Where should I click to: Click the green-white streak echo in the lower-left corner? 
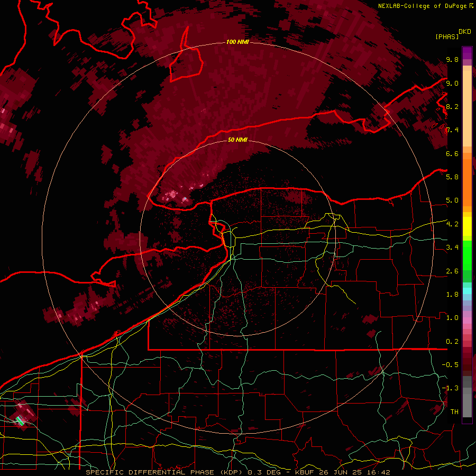click(x=20, y=421)
